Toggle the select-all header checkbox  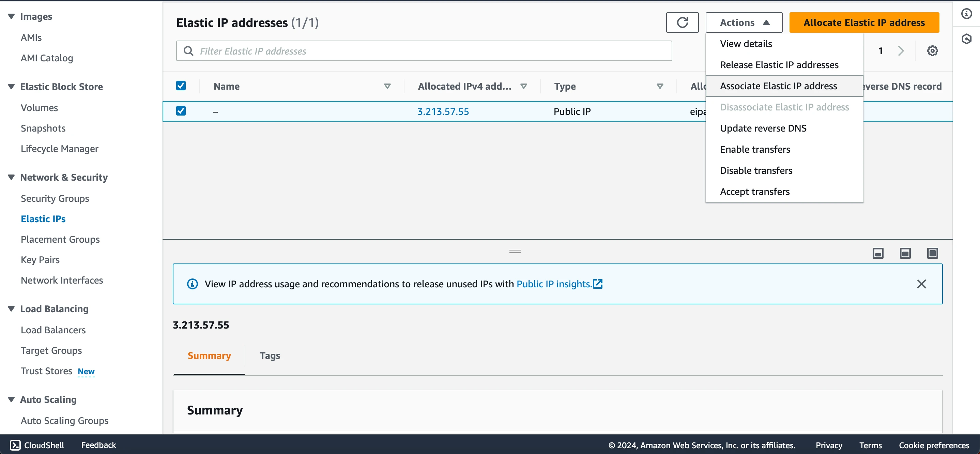(x=181, y=86)
